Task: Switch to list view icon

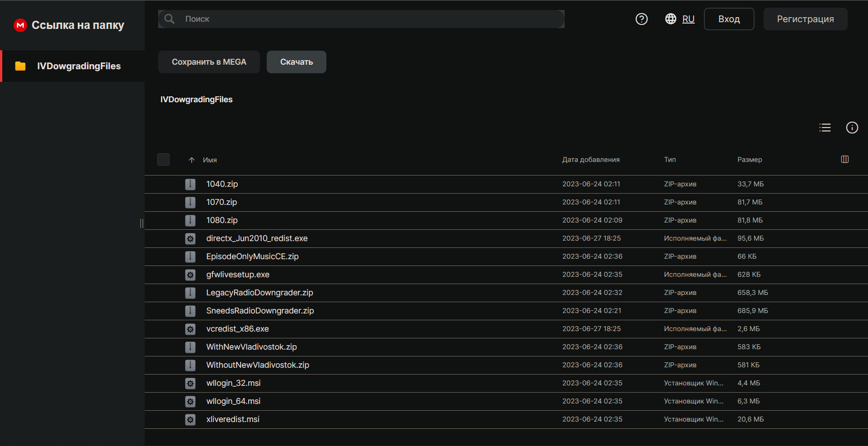Action: [825, 128]
